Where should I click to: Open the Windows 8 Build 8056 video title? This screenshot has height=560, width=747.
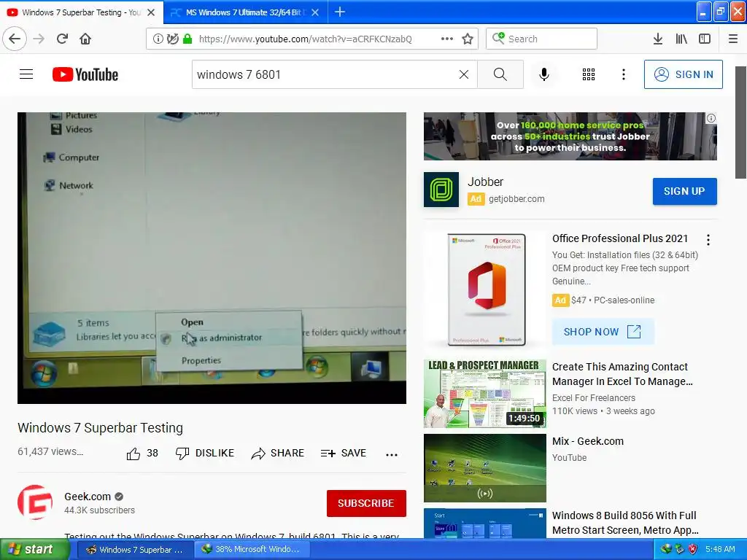point(625,523)
